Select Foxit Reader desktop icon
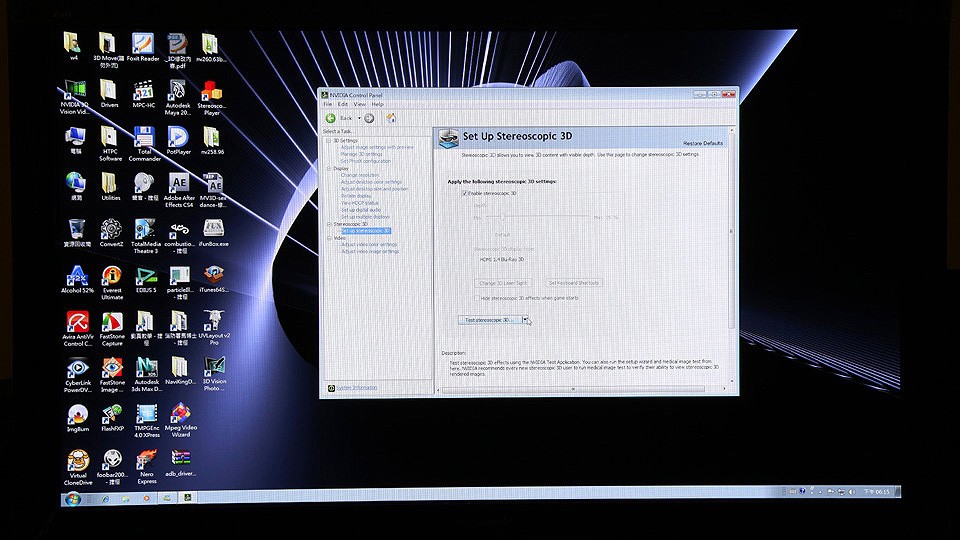 143,48
